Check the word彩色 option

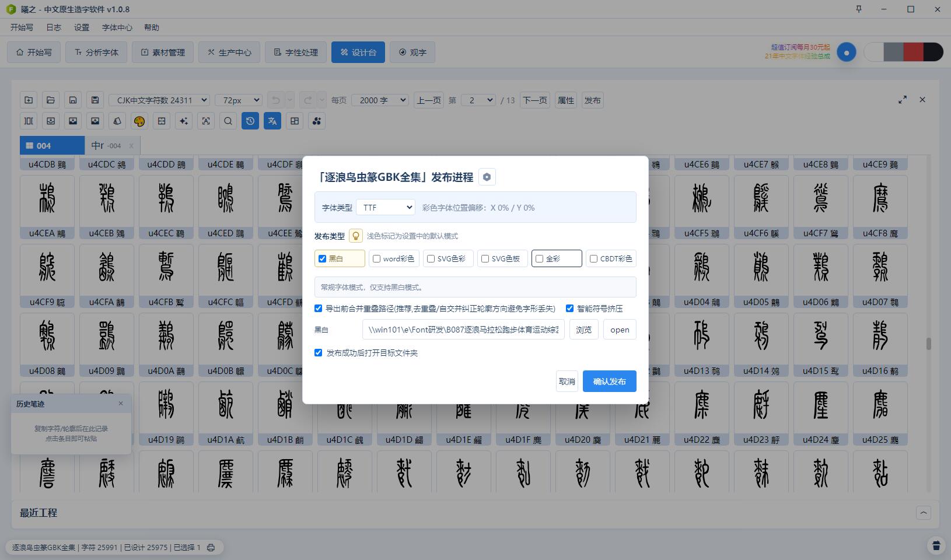(376, 258)
